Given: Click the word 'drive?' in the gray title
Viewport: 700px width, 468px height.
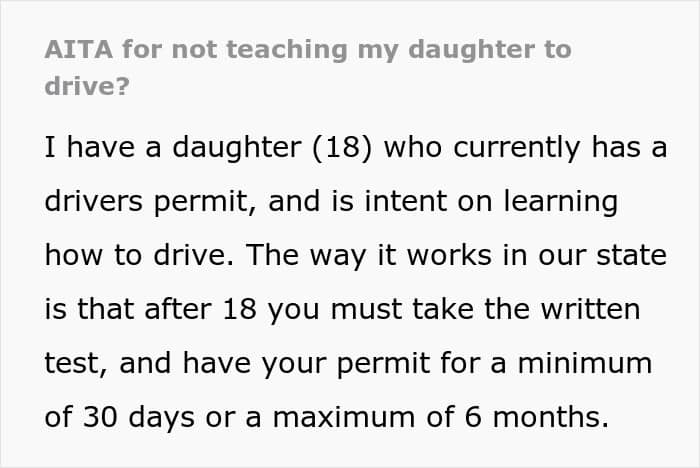Looking at the screenshot, I should click(x=87, y=86).
